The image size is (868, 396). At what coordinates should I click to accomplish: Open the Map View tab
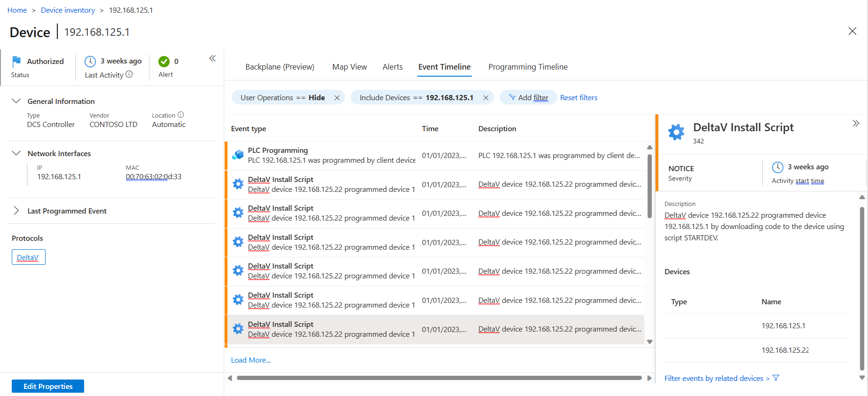pyautogui.click(x=349, y=67)
